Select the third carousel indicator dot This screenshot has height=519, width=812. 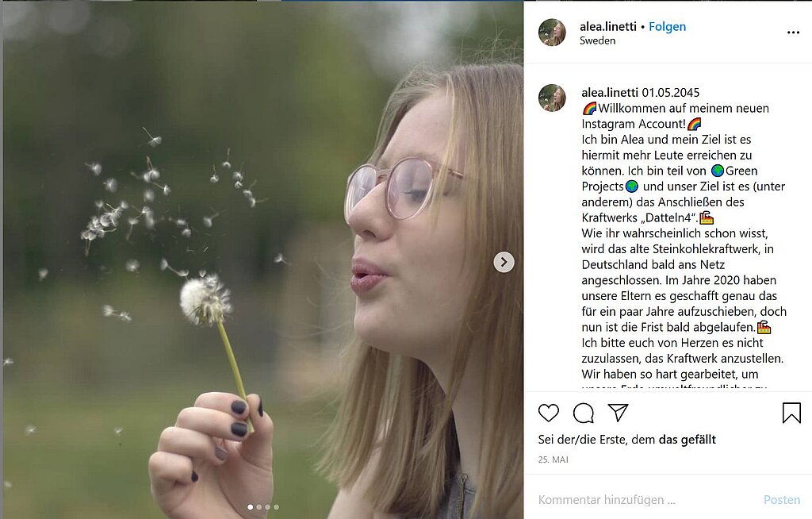coord(268,506)
